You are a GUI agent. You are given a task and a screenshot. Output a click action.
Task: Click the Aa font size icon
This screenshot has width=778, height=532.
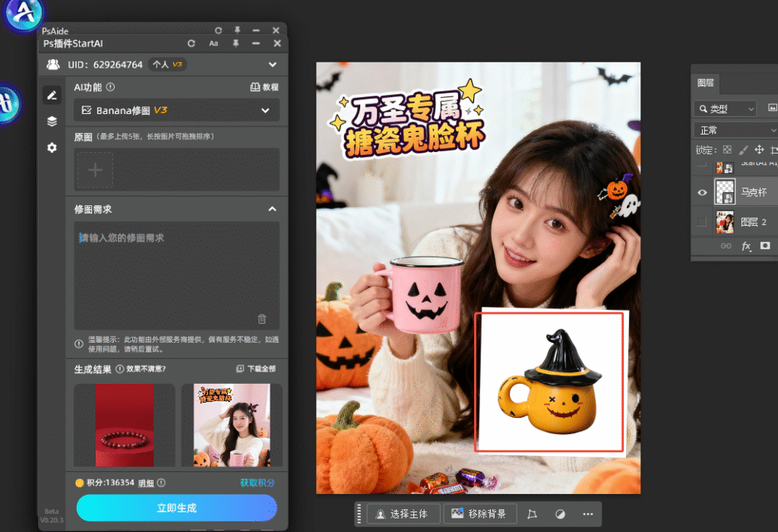213,44
